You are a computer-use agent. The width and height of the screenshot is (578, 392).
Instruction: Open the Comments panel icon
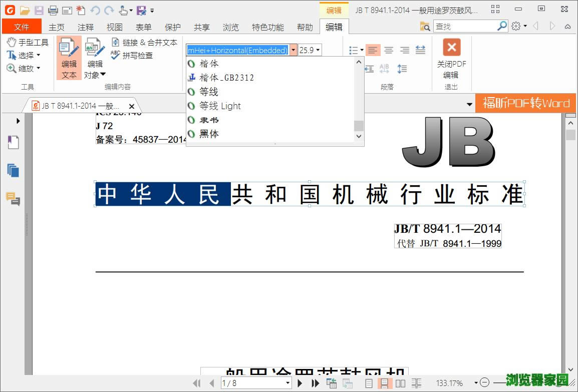click(13, 199)
